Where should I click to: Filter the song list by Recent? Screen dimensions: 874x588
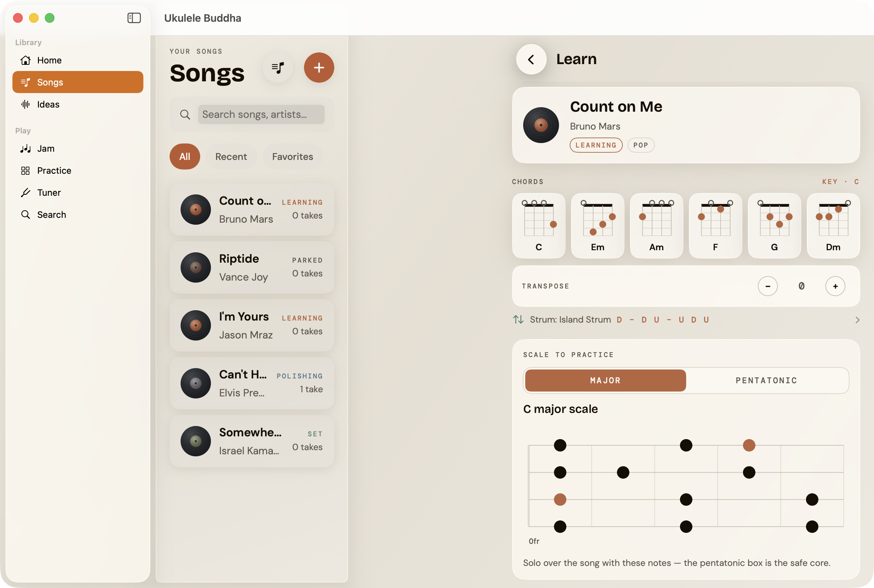point(231,156)
